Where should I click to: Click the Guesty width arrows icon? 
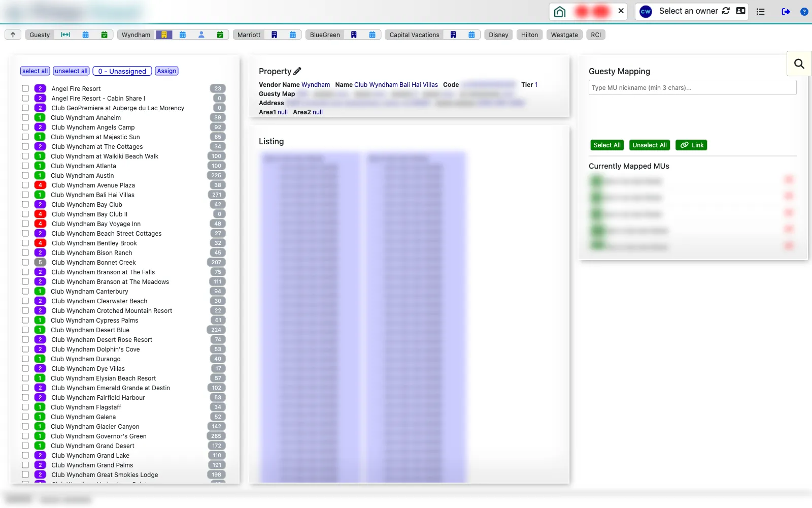coord(65,35)
